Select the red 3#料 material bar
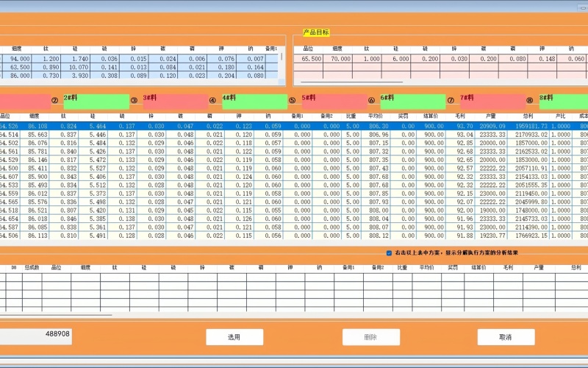Image resolution: width=588 pixels, height=368 pixels. tap(174, 101)
